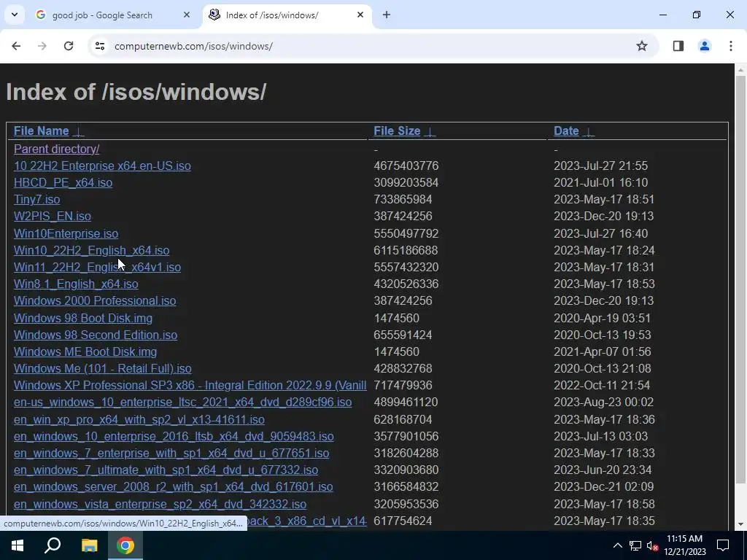747x560 pixels.
Task: Open the Chrome profile avatar
Action: pyautogui.click(x=705, y=46)
